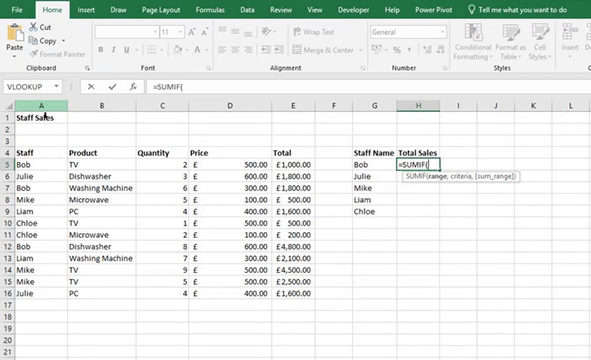Switch to the Data tab
The height and width of the screenshot is (360, 591).
tap(247, 10)
